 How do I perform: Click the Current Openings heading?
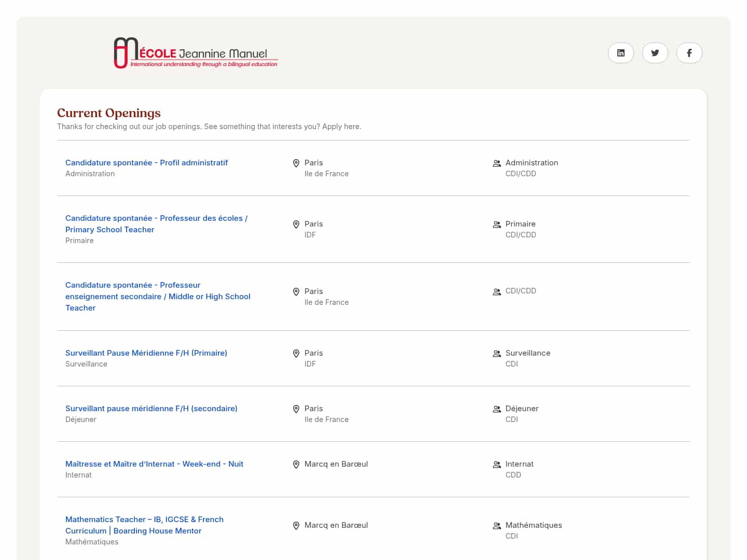point(109,113)
